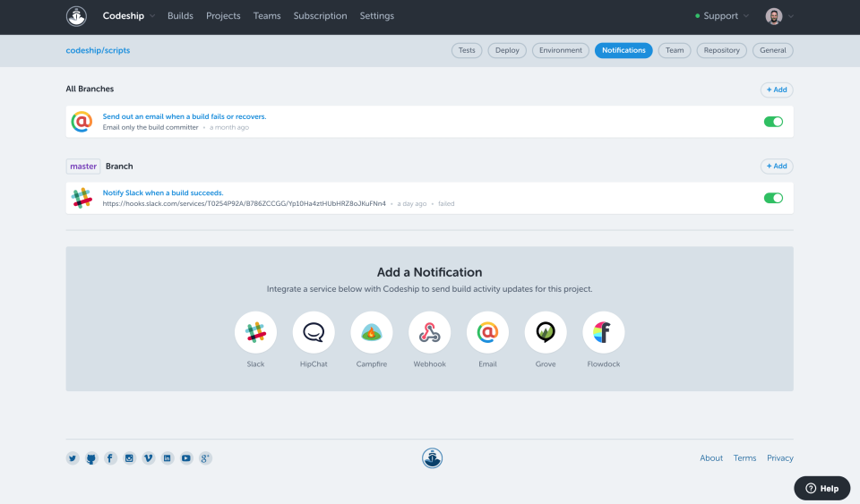Viewport: 860px width, 504px height.
Task: Expand the chevron next to user avatar
Action: pyautogui.click(x=791, y=16)
